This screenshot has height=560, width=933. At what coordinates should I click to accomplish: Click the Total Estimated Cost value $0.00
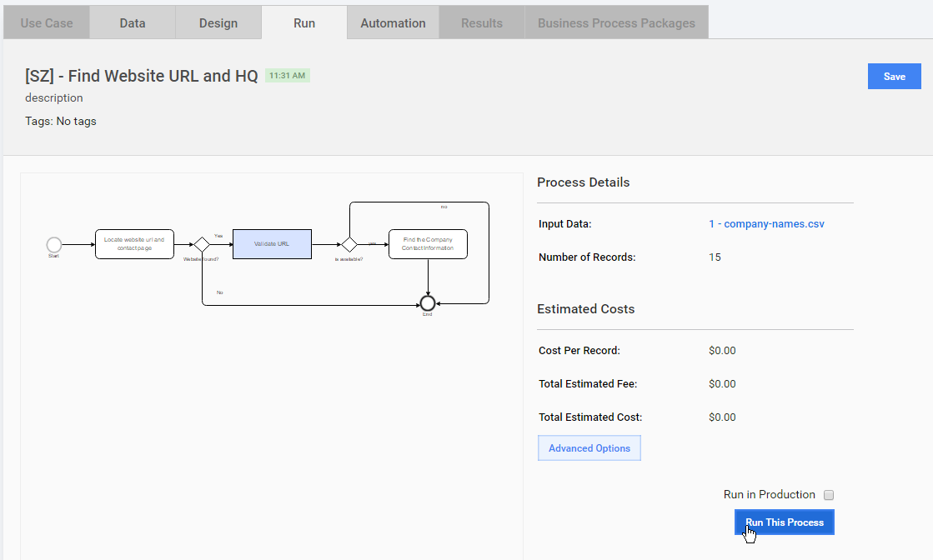pyautogui.click(x=722, y=417)
